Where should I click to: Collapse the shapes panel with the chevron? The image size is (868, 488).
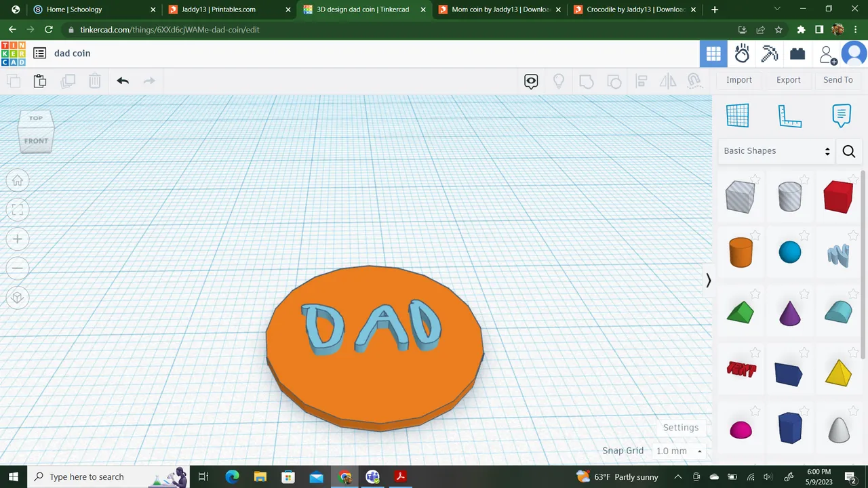click(708, 280)
